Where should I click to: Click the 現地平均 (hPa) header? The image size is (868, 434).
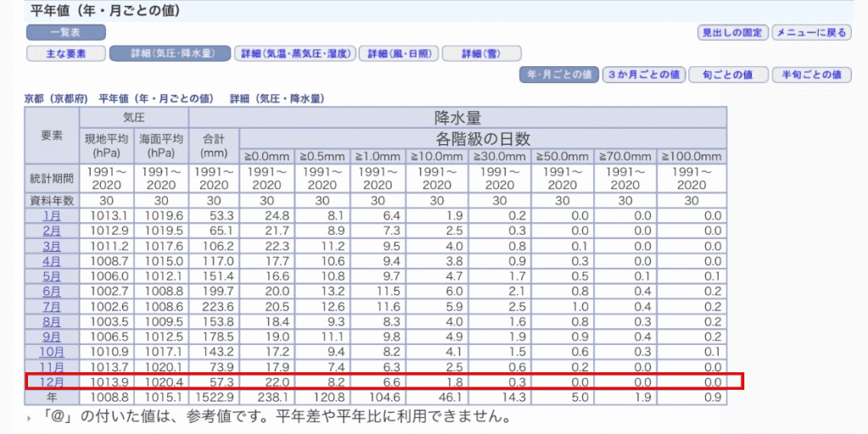pos(107,146)
